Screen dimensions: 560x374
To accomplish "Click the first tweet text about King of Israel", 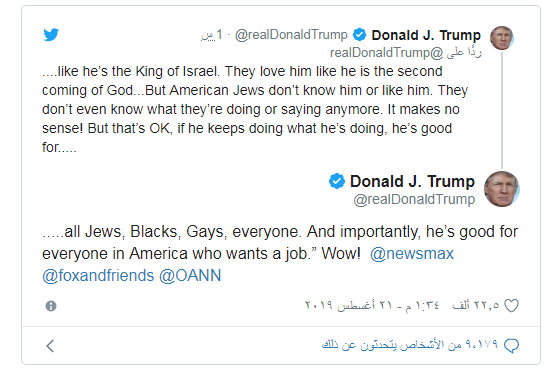I will click(x=255, y=109).
